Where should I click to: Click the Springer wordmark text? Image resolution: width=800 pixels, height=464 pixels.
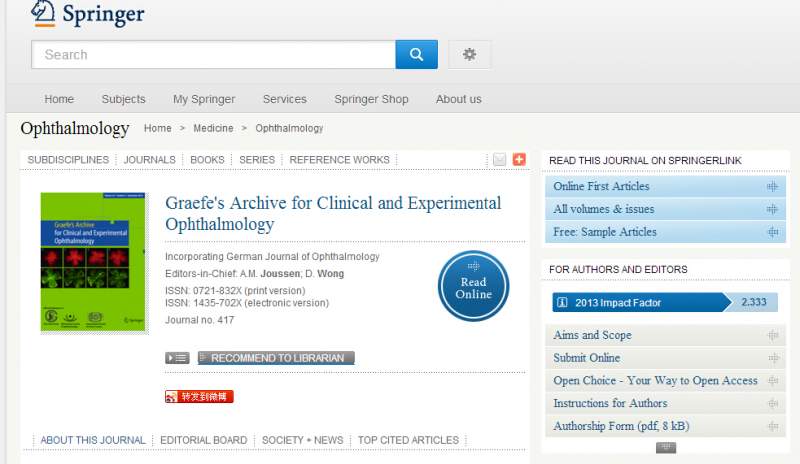[x=104, y=14]
